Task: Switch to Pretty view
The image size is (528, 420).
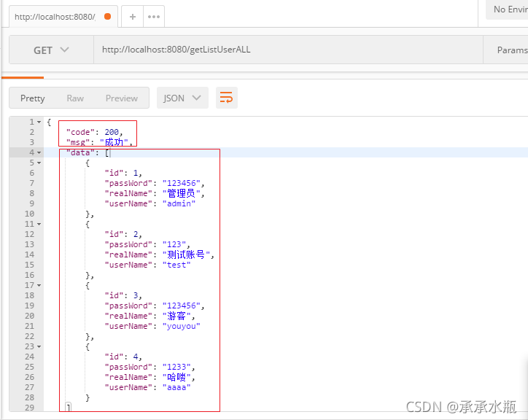Action: 32,98
